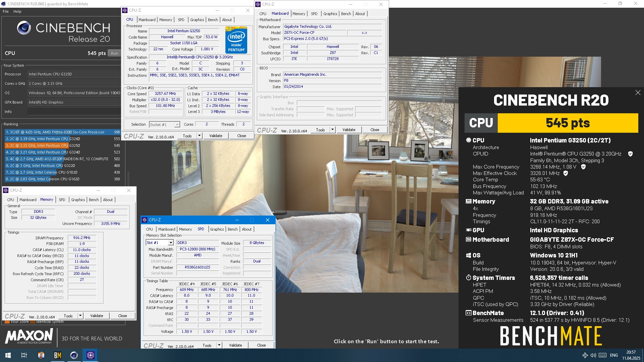The image size is (644, 362).
Task: Switch to Bench tab in SPD window
Action: pos(232,229)
